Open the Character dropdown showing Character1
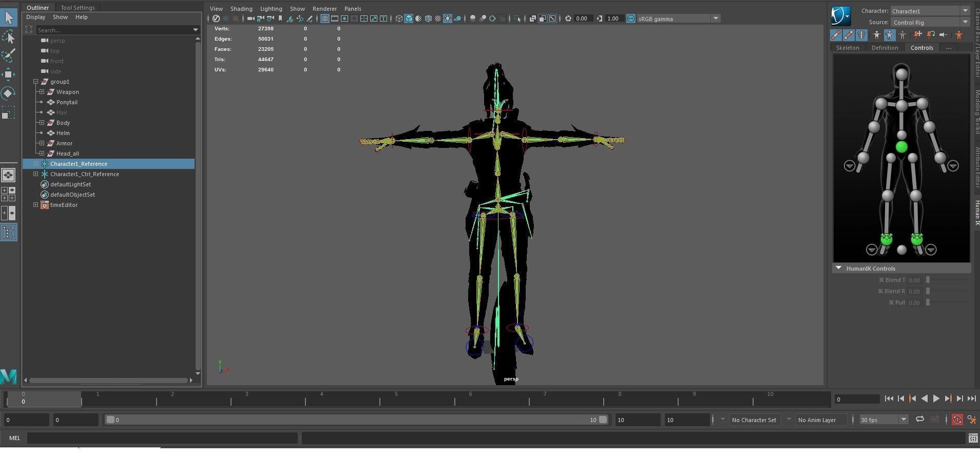This screenshot has height=476, width=980. click(x=930, y=11)
